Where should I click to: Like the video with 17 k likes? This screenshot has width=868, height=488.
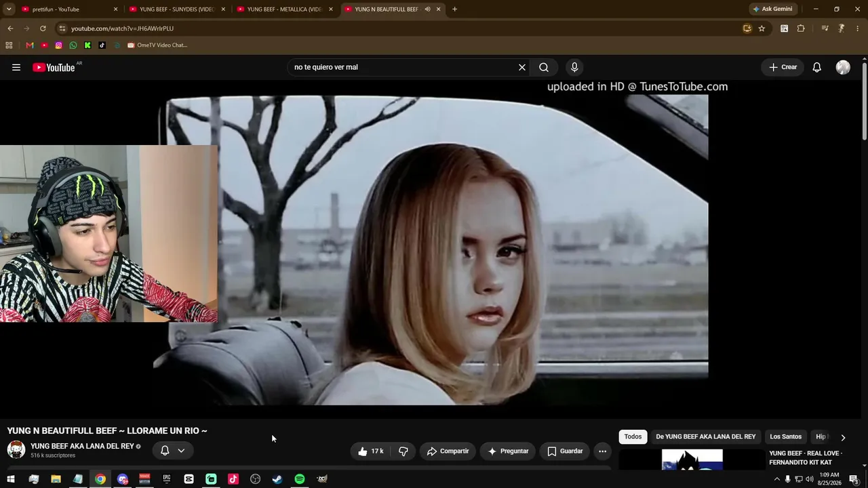[371, 451]
